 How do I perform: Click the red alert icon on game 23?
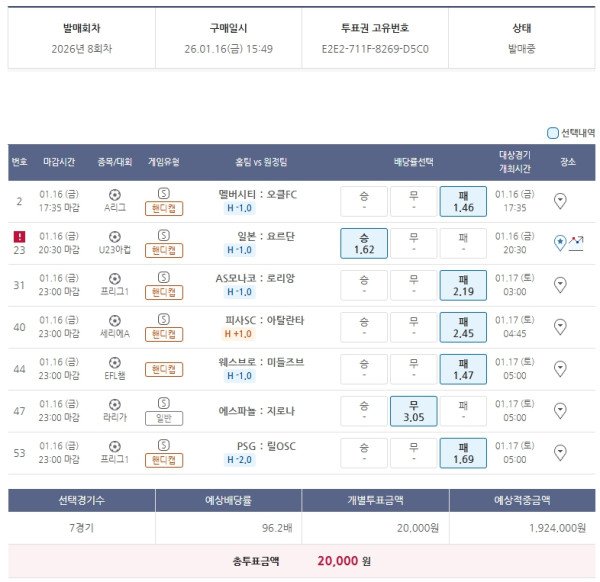(x=20, y=236)
